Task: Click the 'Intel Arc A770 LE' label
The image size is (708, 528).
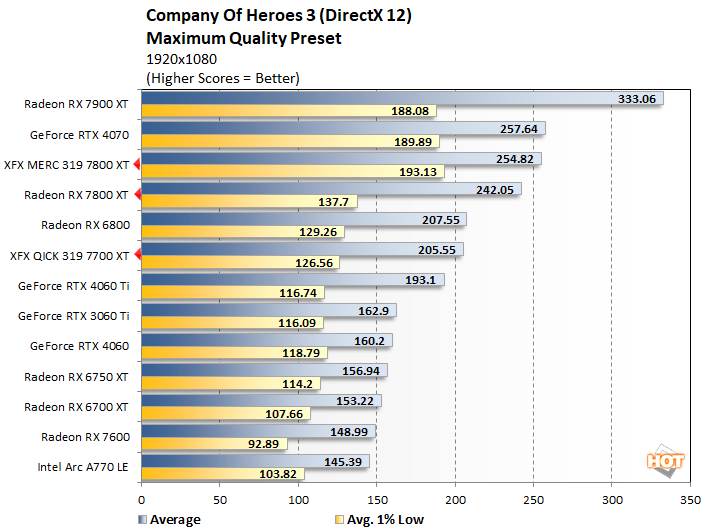Action: point(83,467)
